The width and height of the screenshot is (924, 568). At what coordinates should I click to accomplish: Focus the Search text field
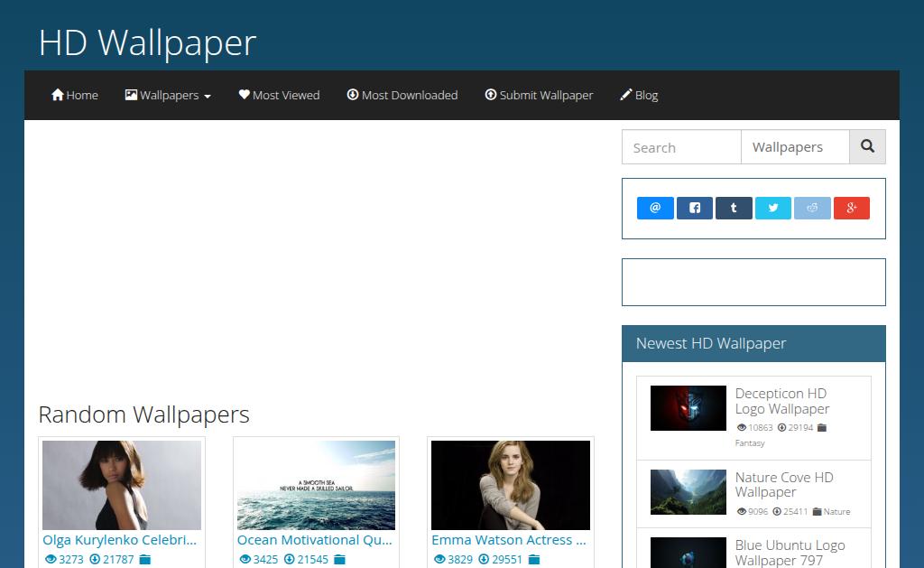coord(681,147)
